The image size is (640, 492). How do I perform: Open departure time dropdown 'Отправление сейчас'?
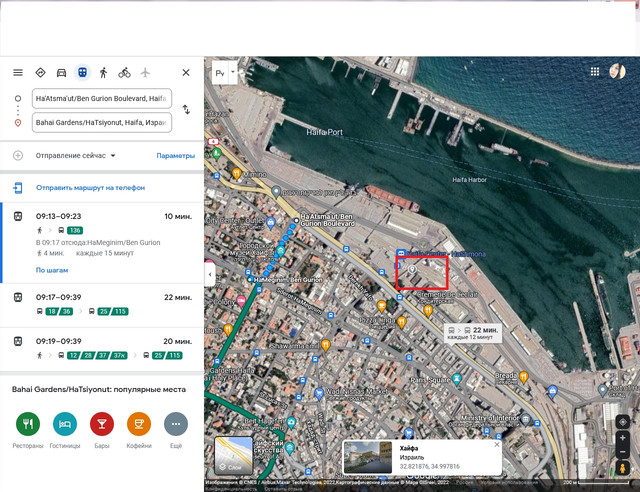coord(75,156)
